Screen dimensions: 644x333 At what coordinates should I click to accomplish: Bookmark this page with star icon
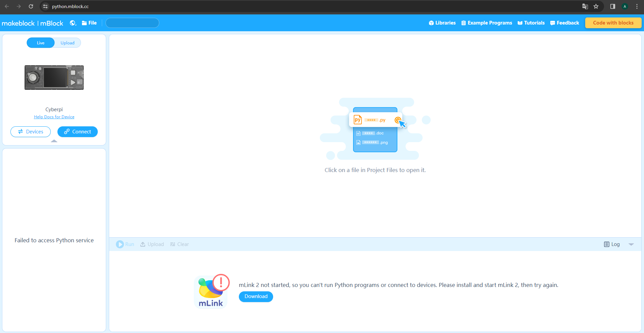click(x=596, y=6)
